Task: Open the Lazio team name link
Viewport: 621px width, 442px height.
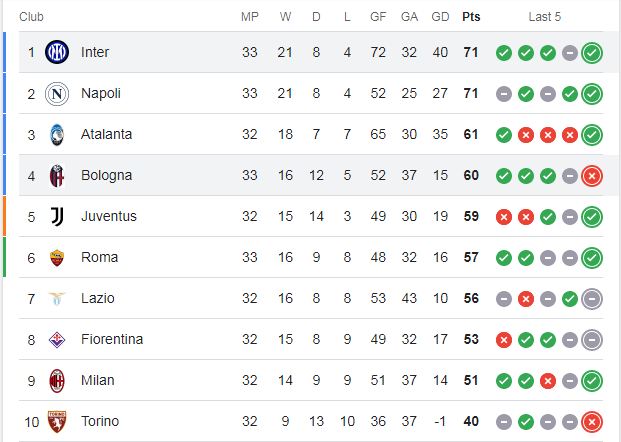Action: [x=98, y=298]
